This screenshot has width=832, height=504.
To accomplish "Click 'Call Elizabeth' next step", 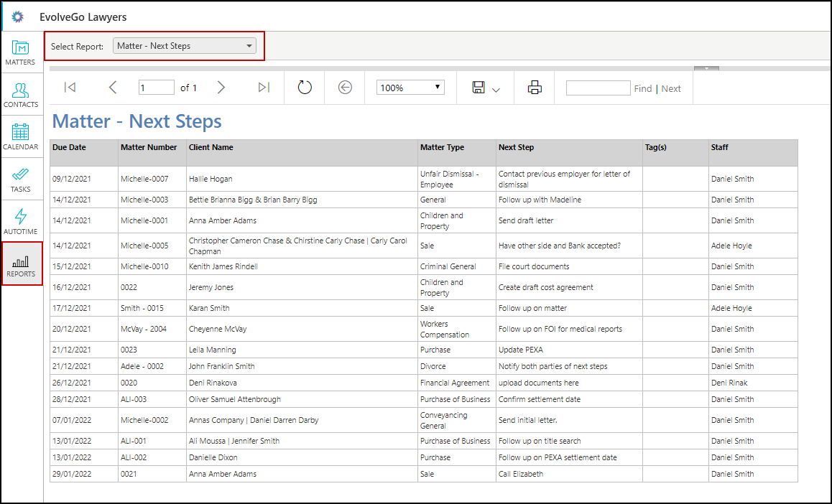I will click(520, 474).
